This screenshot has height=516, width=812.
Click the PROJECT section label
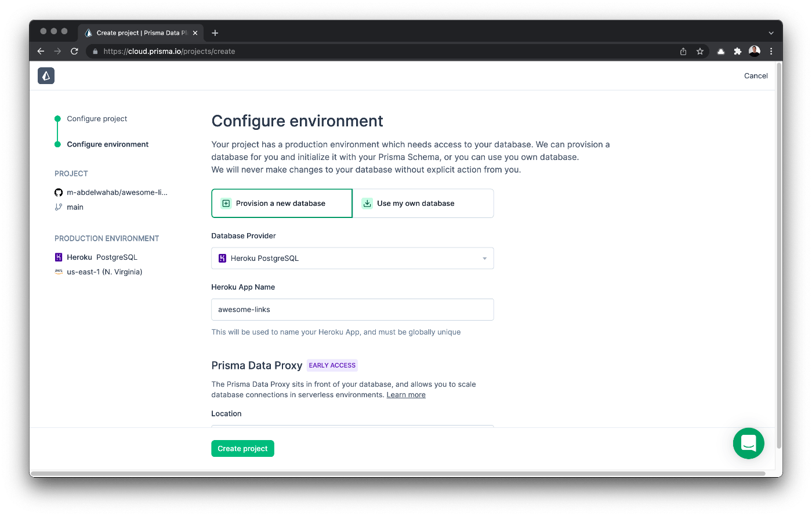(71, 173)
